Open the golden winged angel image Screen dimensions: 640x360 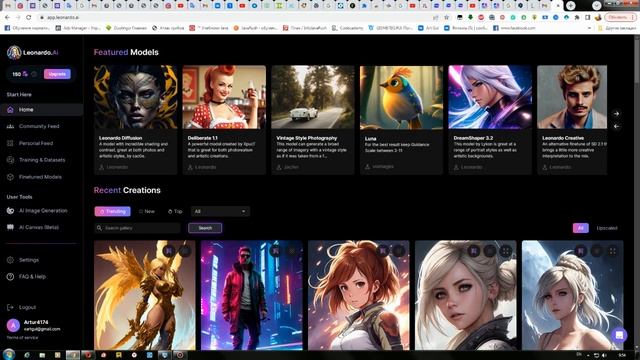point(144,295)
